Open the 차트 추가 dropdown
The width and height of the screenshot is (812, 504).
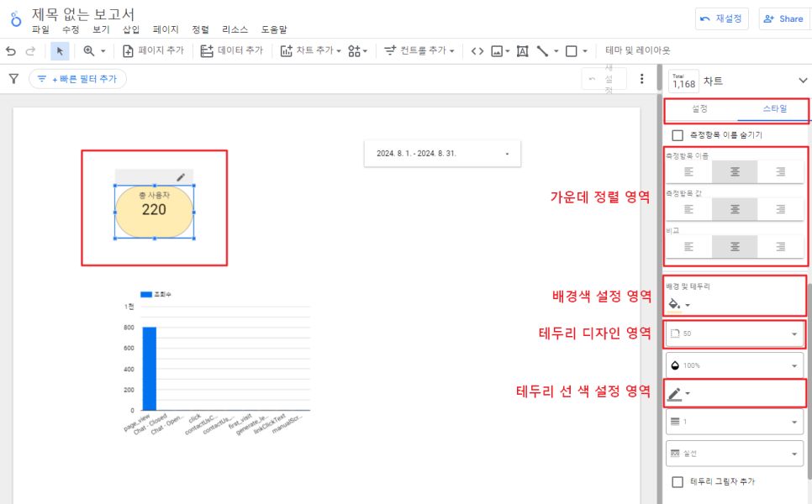pos(311,50)
